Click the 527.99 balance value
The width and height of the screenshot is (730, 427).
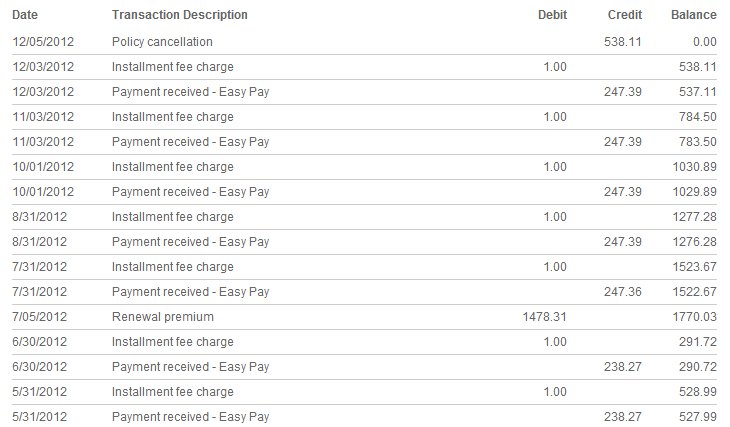point(697,417)
